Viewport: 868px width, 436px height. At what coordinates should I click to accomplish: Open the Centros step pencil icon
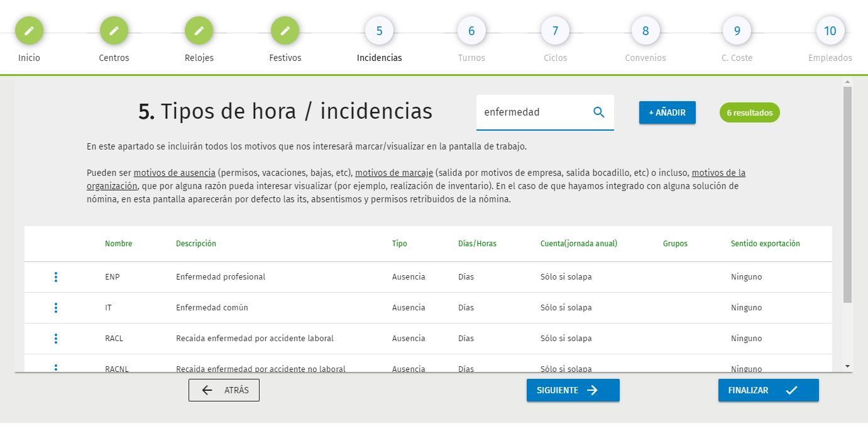[114, 31]
